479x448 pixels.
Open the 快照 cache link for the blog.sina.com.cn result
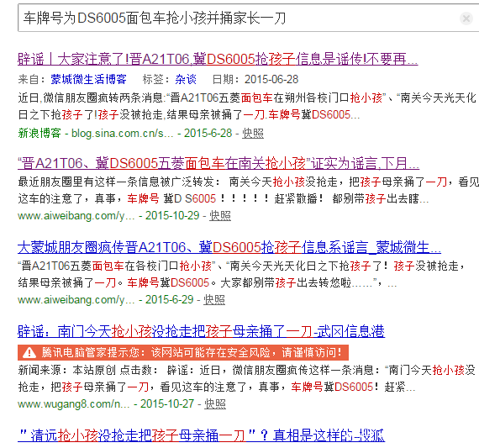pos(253,134)
